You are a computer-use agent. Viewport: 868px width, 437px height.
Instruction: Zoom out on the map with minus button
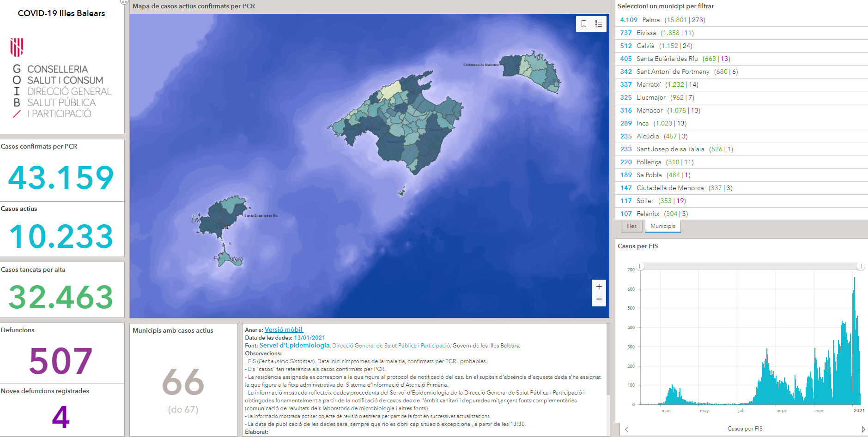click(599, 299)
